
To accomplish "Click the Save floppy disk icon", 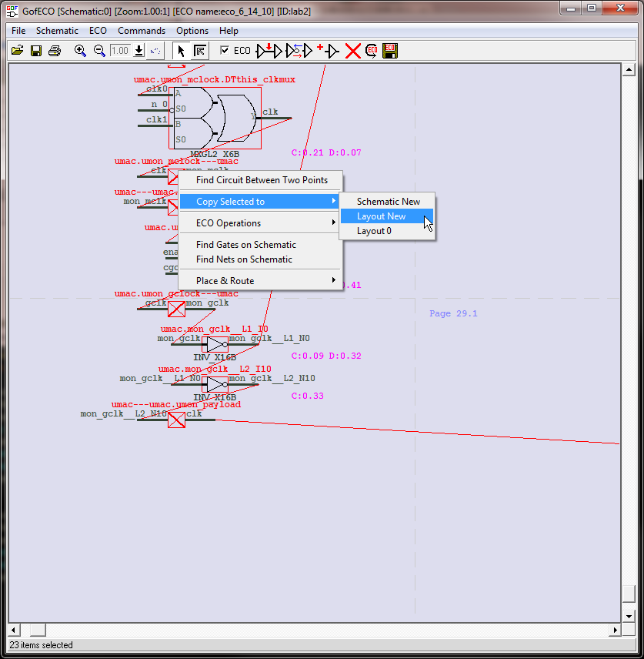I will (35, 51).
